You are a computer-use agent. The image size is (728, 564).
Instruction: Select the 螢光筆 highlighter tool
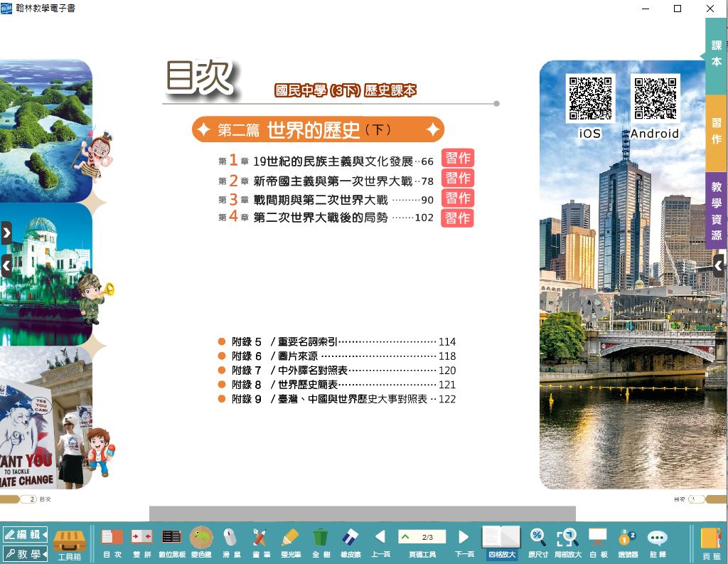click(289, 541)
